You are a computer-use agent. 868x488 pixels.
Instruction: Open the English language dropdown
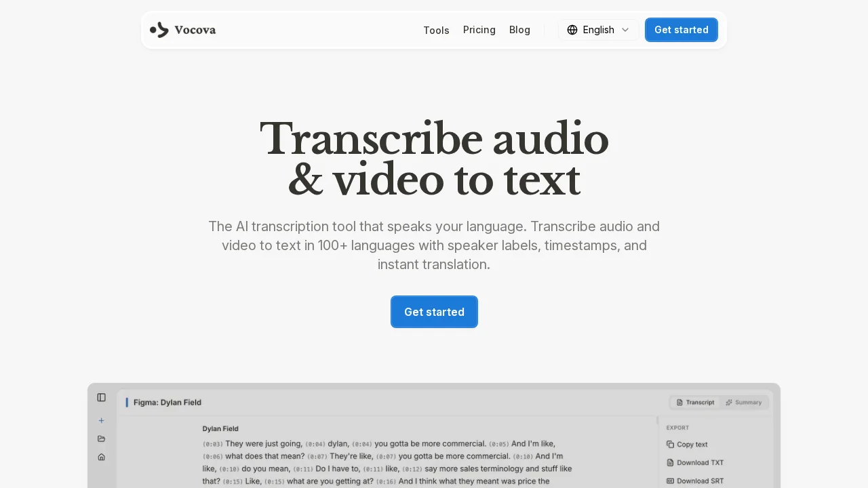point(598,30)
